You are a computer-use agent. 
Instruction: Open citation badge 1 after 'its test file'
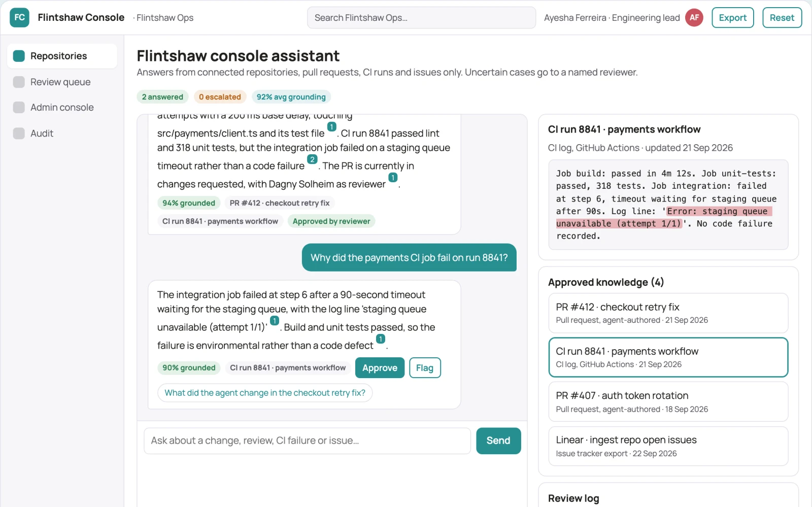point(331,127)
